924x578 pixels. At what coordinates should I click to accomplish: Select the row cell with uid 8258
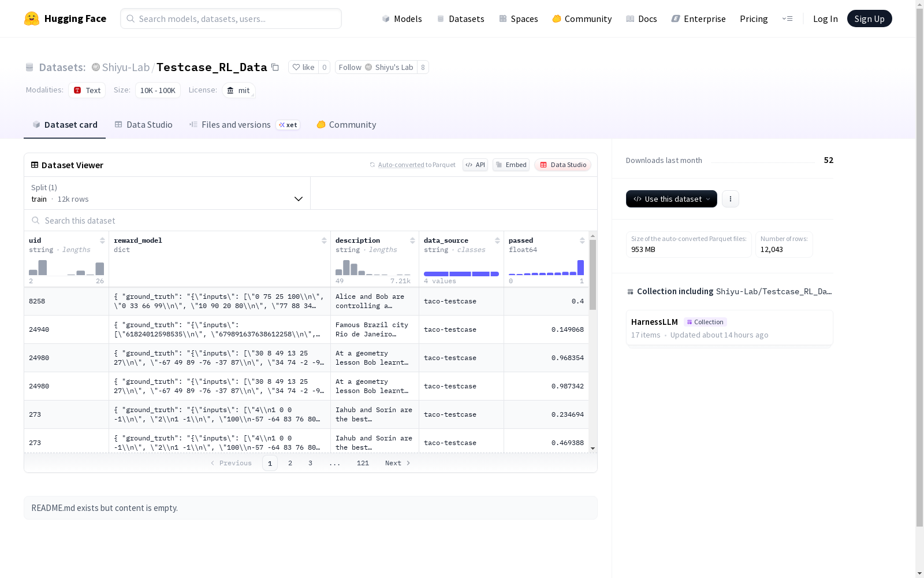(x=66, y=301)
